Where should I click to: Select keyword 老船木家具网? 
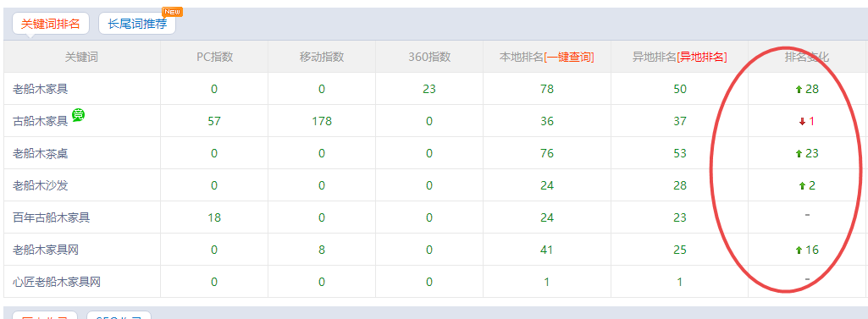(x=46, y=250)
